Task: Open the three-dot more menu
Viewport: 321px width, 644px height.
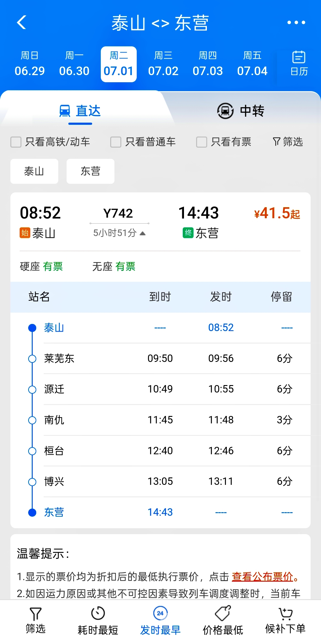Action: [x=296, y=23]
